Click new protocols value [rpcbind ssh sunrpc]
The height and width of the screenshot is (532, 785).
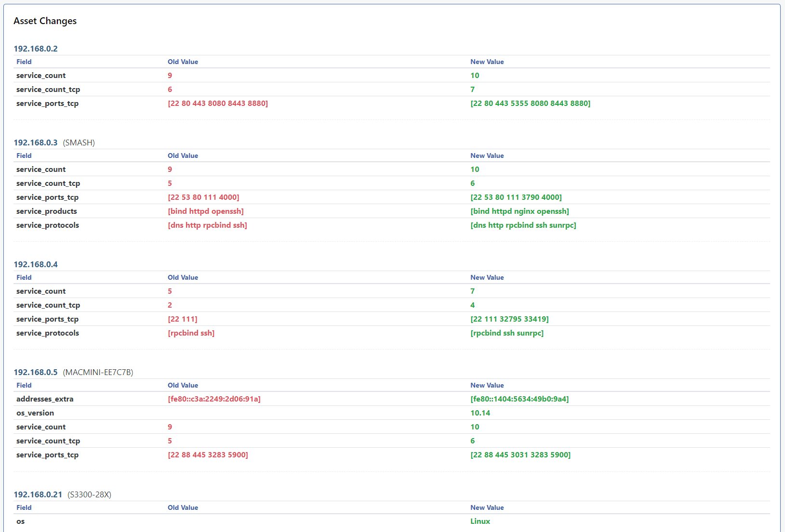(507, 333)
